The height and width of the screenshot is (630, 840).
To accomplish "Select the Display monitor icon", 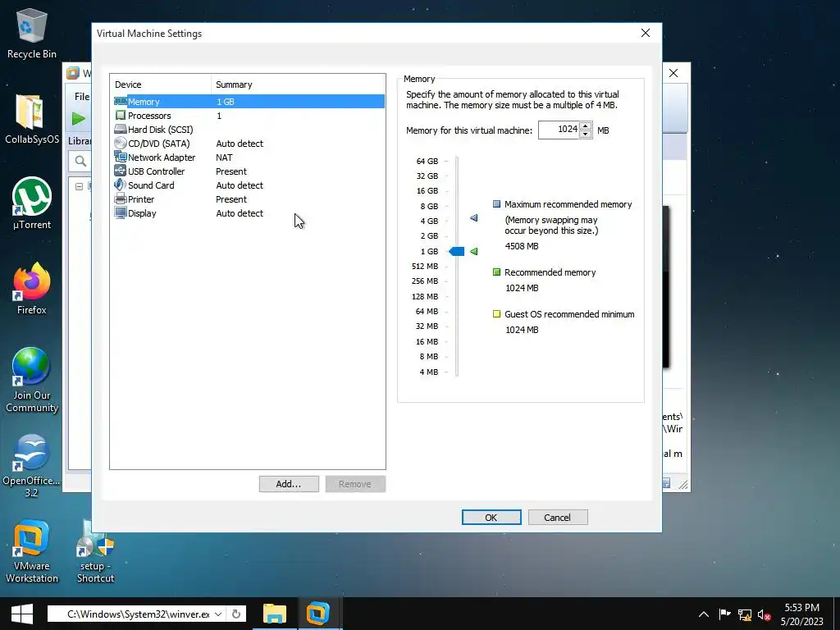I will 121,212.
